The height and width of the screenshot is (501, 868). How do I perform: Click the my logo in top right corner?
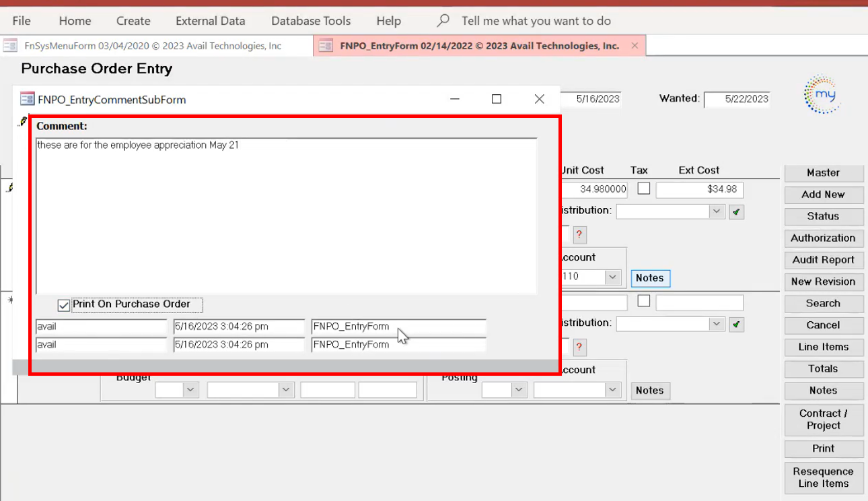pos(822,94)
